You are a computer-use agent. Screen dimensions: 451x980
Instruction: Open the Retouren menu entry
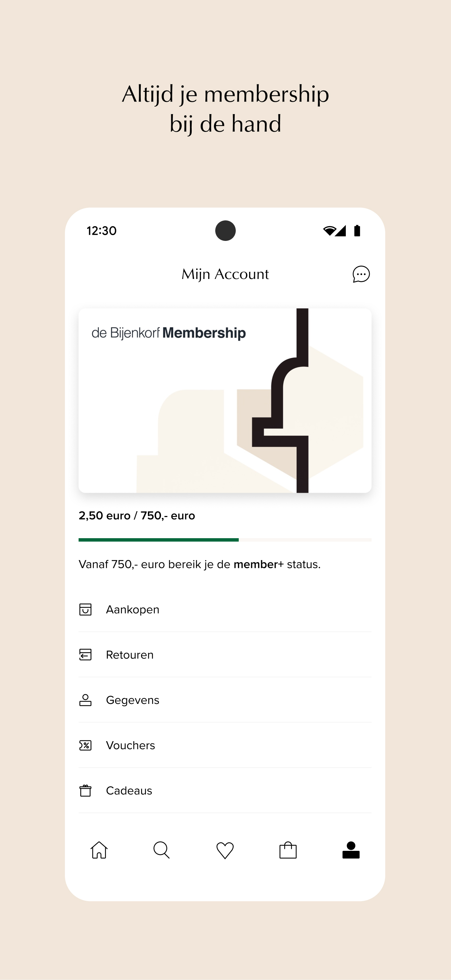(225, 655)
